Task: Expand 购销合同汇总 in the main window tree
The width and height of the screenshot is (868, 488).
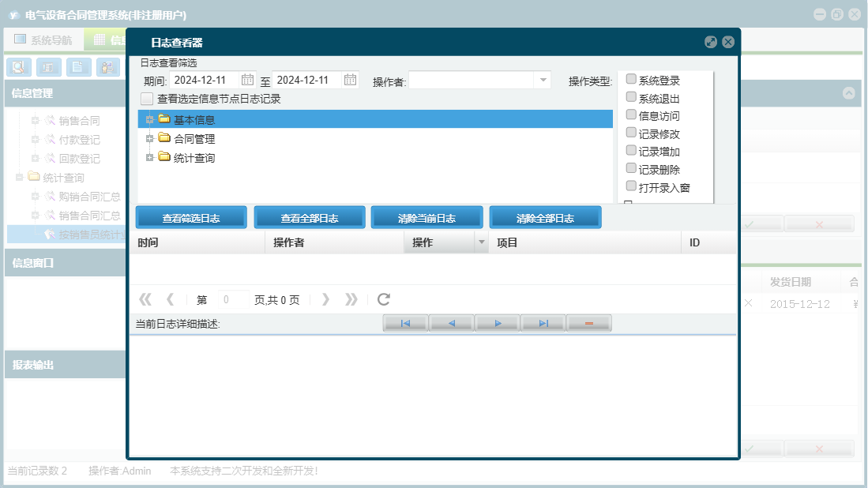Action: [x=35, y=197]
